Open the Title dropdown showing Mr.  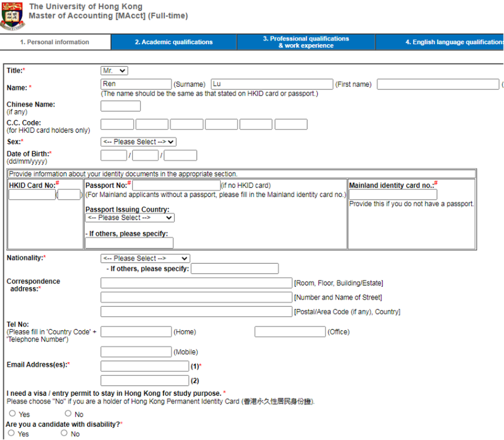tap(114, 71)
